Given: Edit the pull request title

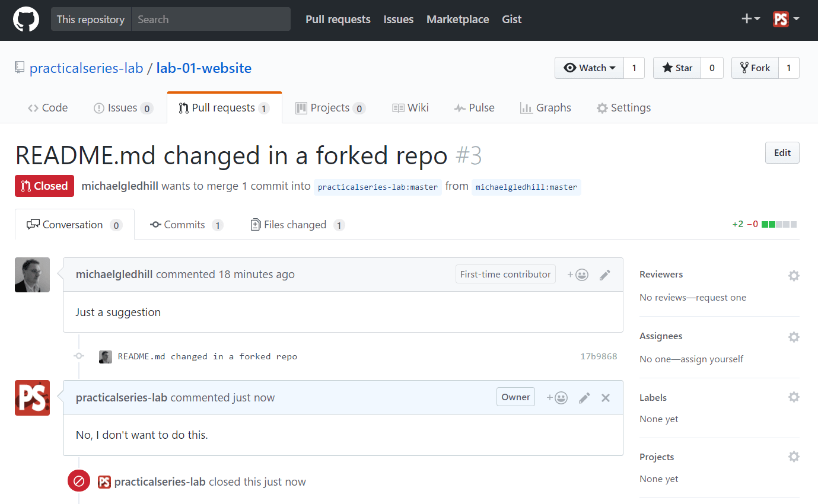Looking at the screenshot, I should pyautogui.click(x=782, y=153).
